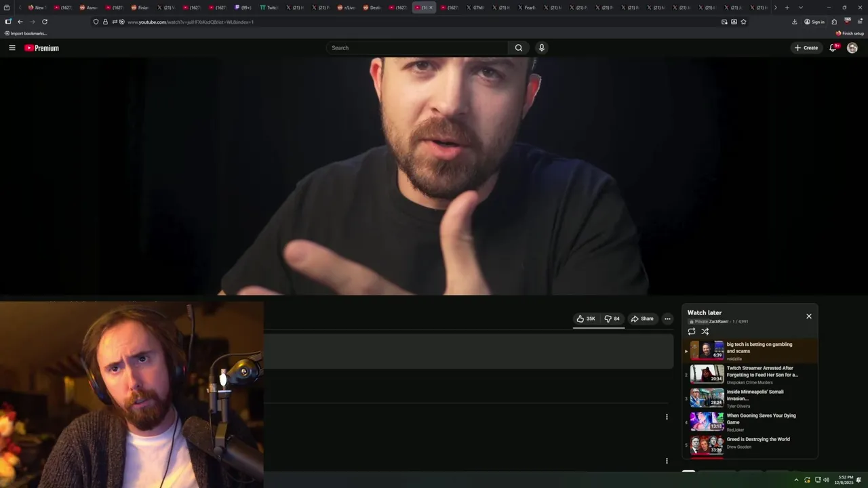The width and height of the screenshot is (868, 488).
Task: Switch to the Fearb X tab
Action: pyautogui.click(x=527, y=7)
